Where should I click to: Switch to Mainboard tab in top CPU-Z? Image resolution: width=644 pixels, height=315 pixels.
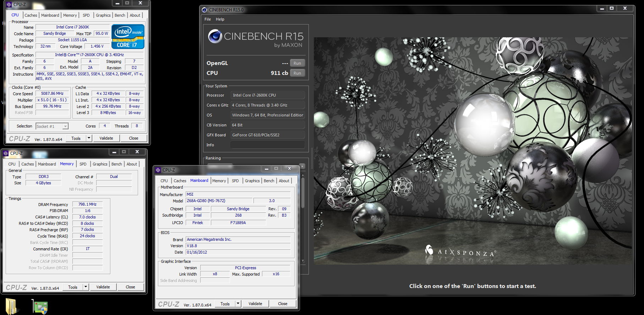coord(50,15)
